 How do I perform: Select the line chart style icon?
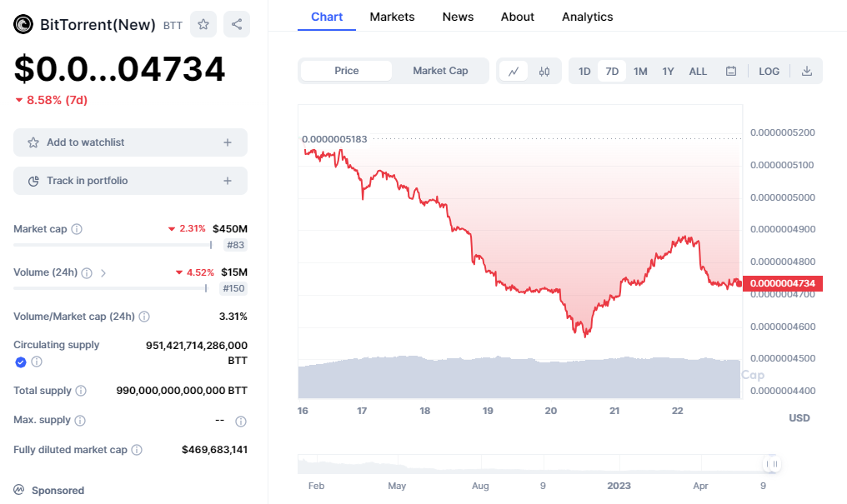tap(514, 72)
